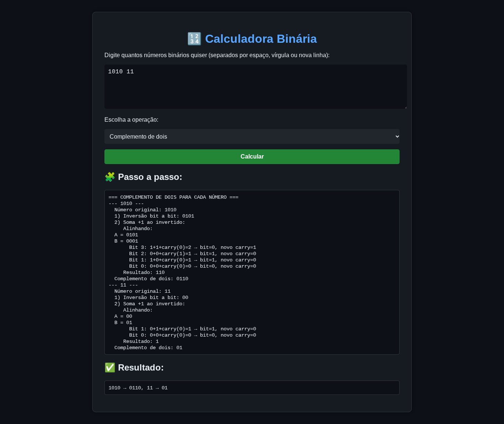Click inside the binary numbers input area

point(256,86)
